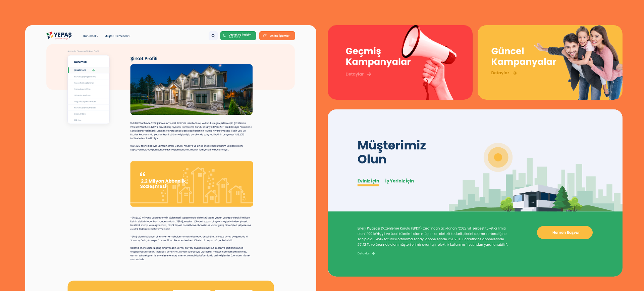The width and height of the screenshot is (644, 291).
Task: Expand the Kurumsal dropdown in the navbar
Action: pos(91,36)
